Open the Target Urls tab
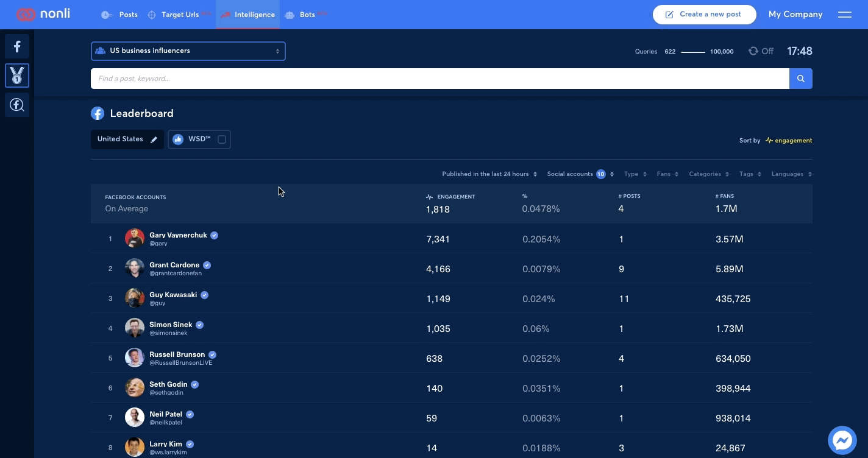Viewport: 868px width, 458px height. click(179, 15)
